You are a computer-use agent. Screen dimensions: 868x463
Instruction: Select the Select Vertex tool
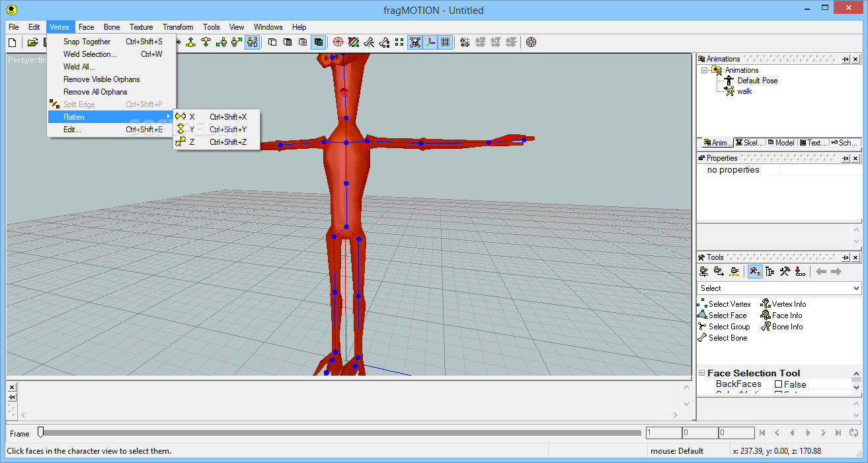729,304
